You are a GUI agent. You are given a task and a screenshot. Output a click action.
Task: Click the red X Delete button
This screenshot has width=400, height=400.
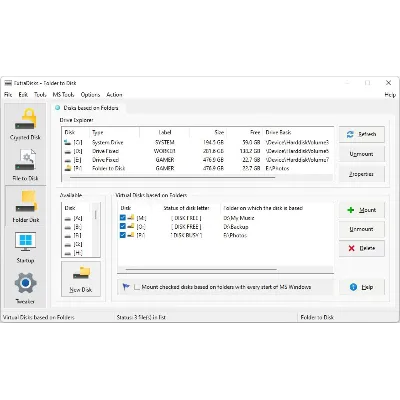tap(362, 248)
